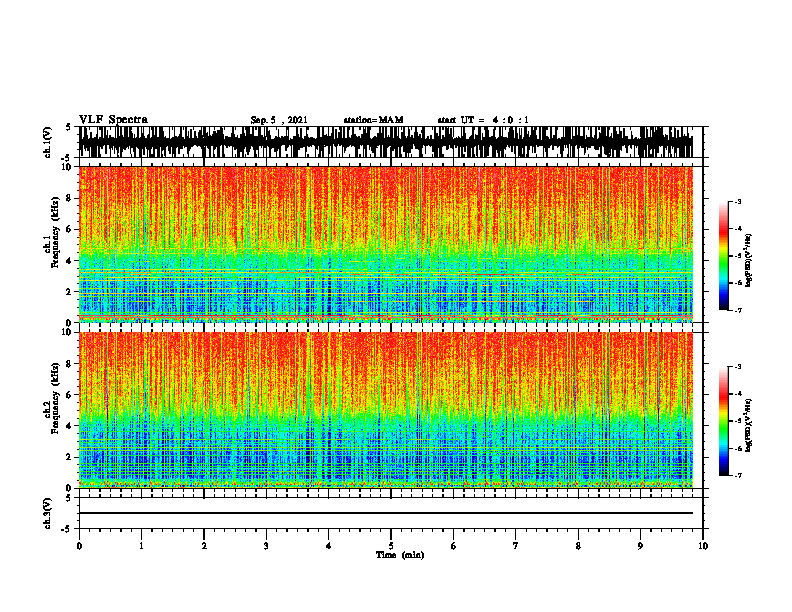This screenshot has width=792, height=612.
Task: Click the ch.1 colorbar "log(PSD)(V²/Hz)" label
Action: (x=749, y=261)
